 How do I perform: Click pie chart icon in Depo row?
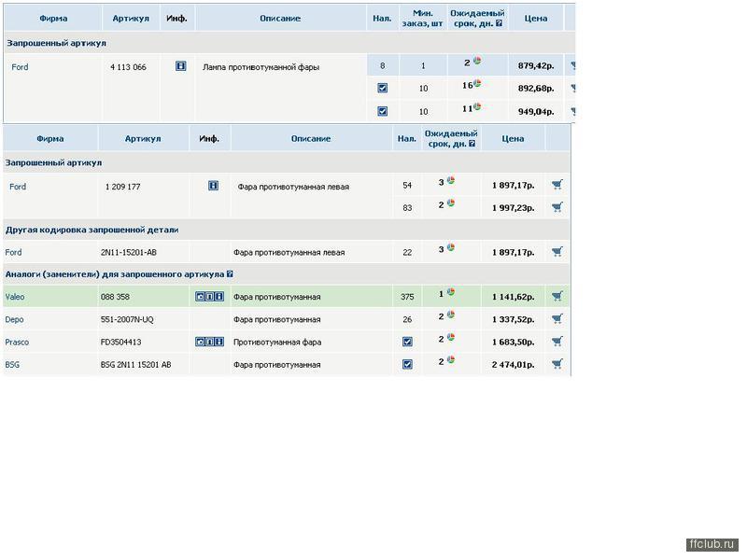click(x=451, y=315)
